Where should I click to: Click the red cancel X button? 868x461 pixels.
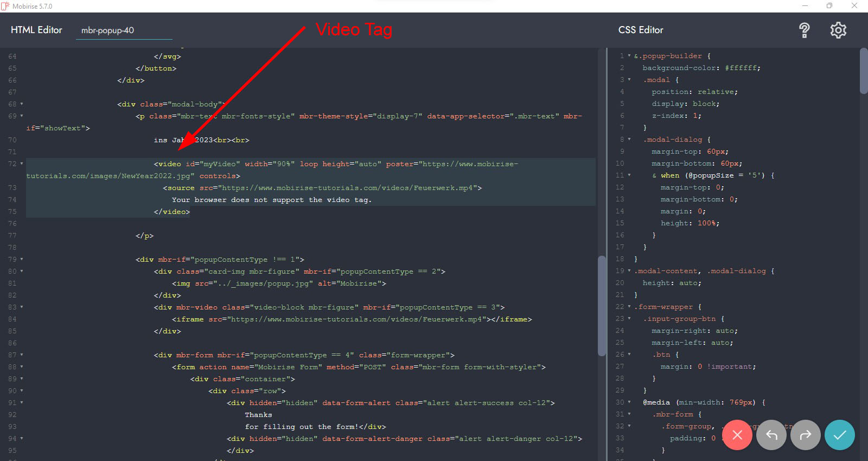point(737,435)
